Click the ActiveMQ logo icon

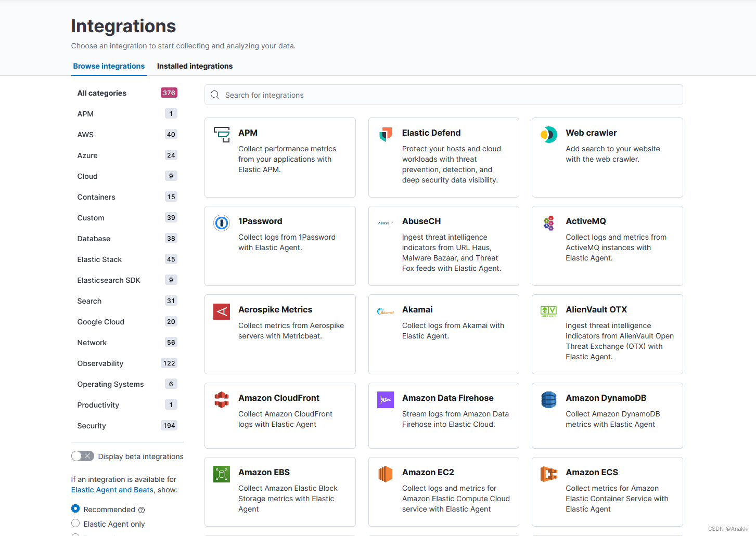point(549,223)
